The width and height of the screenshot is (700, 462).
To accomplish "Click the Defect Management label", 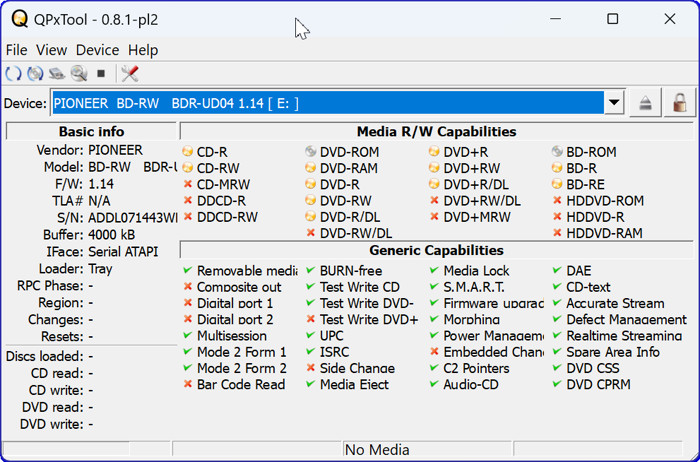I will [x=626, y=320].
